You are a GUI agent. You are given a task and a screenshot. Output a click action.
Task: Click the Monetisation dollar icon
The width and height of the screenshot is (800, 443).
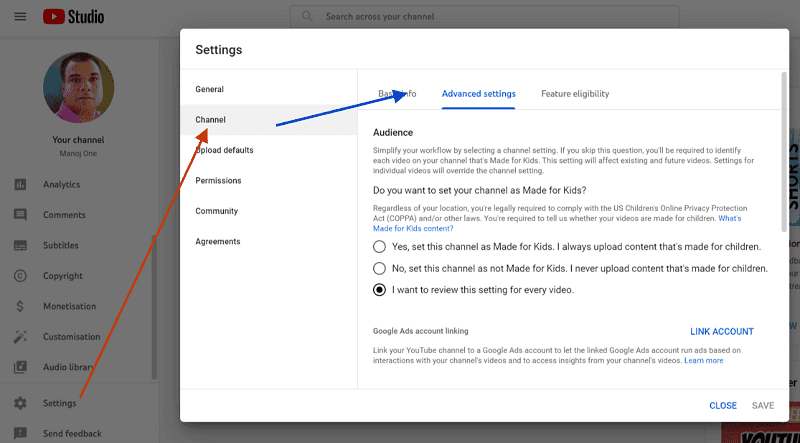pos(20,306)
